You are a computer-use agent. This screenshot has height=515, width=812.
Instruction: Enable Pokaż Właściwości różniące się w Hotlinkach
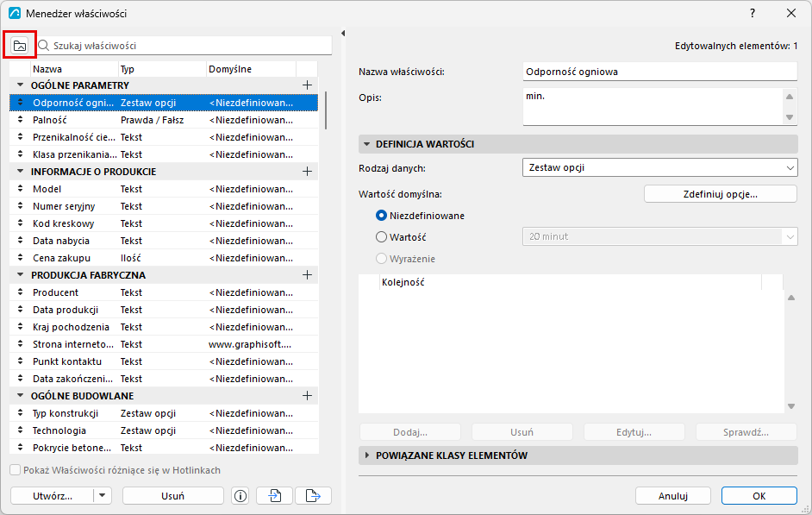[x=16, y=470]
